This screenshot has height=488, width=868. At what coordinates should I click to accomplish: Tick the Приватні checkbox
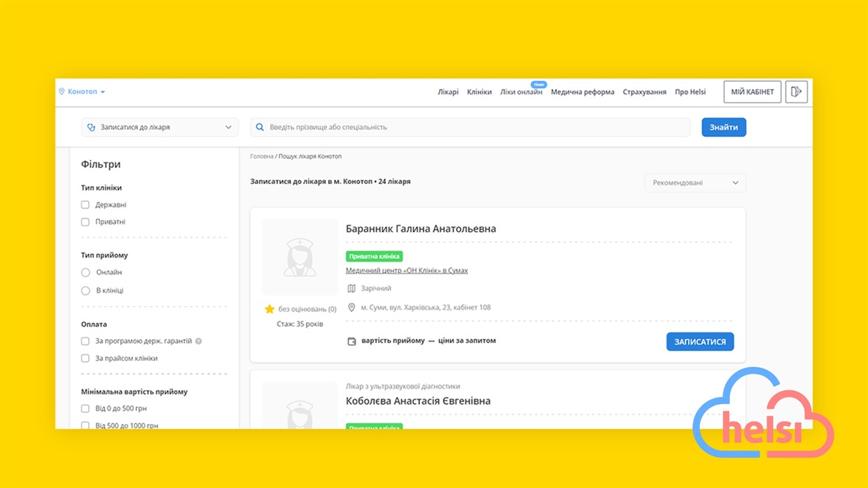coord(85,222)
